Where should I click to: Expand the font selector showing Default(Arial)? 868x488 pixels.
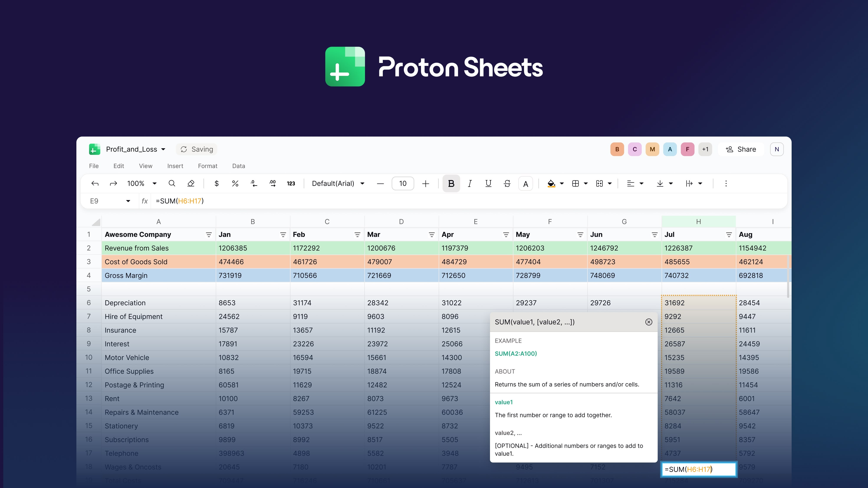[338, 183]
